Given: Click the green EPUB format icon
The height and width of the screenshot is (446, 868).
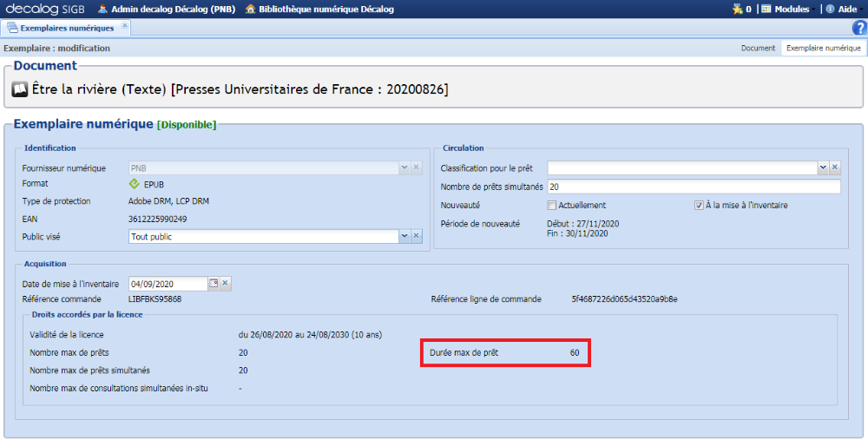Looking at the screenshot, I should (x=134, y=184).
